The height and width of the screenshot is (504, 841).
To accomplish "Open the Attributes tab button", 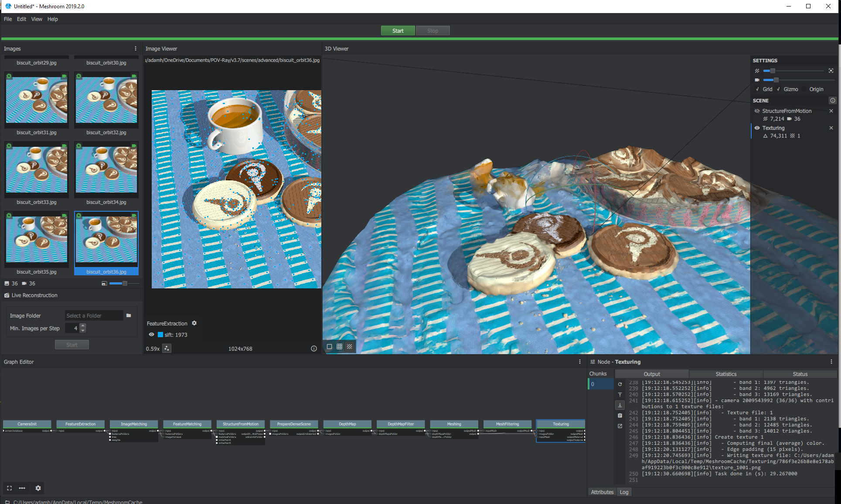I will 602,492.
